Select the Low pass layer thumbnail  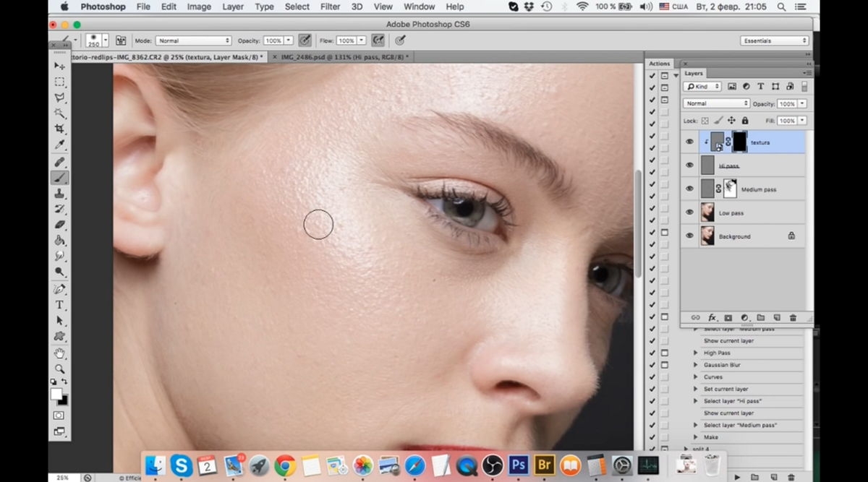[707, 212]
